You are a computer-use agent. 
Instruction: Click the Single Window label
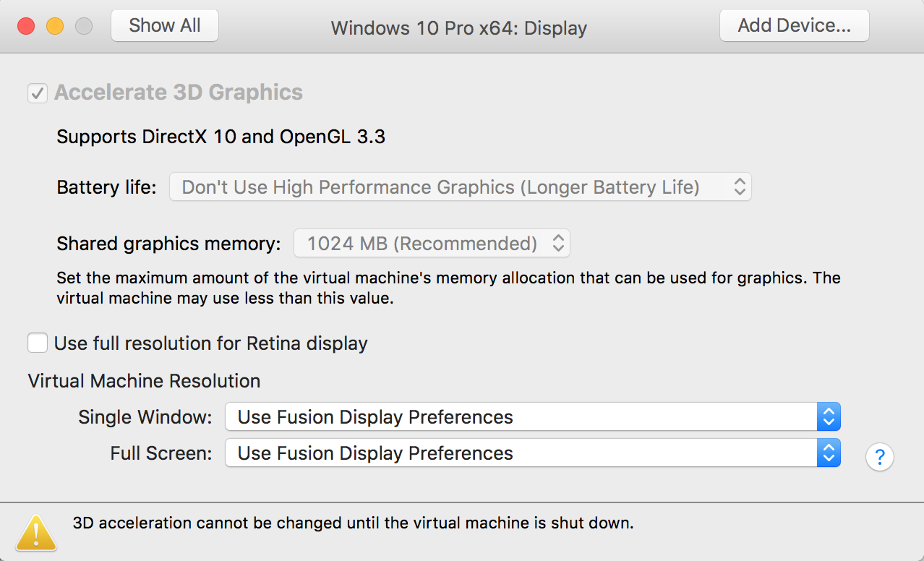pyautogui.click(x=145, y=417)
